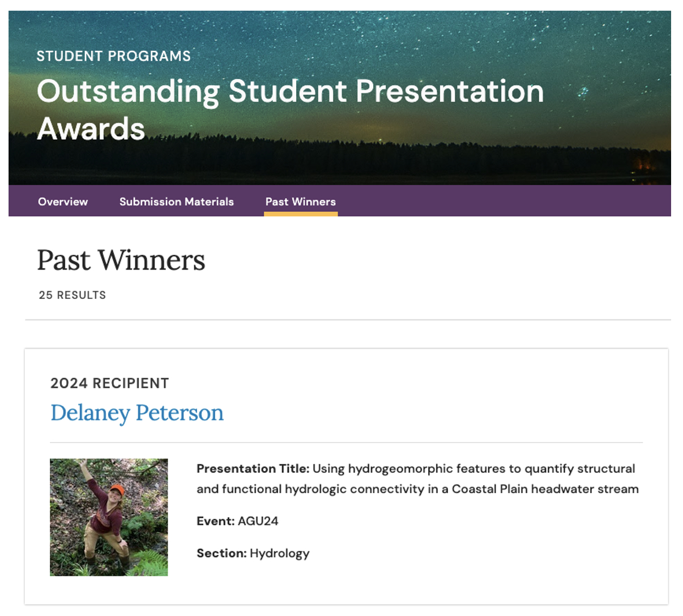683x616 pixels.
Task: Click Delaney Peterson's photo thumbnail
Action: pyautogui.click(x=109, y=517)
